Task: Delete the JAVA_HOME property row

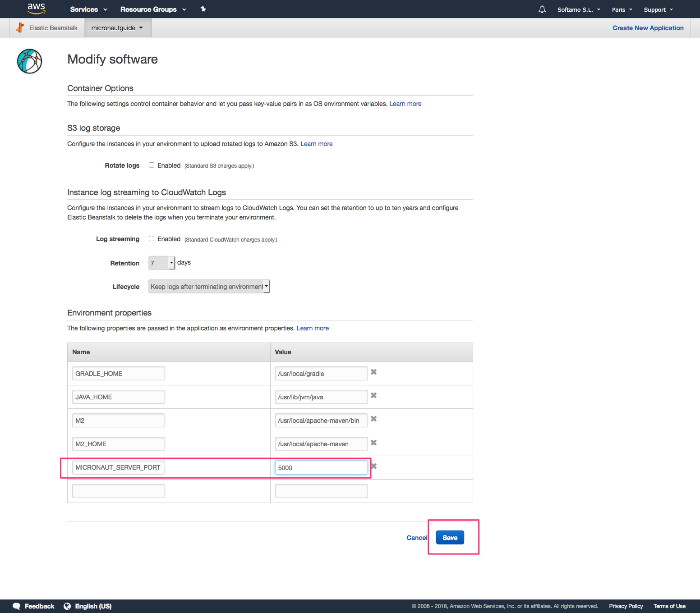Action: click(x=373, y=396)
